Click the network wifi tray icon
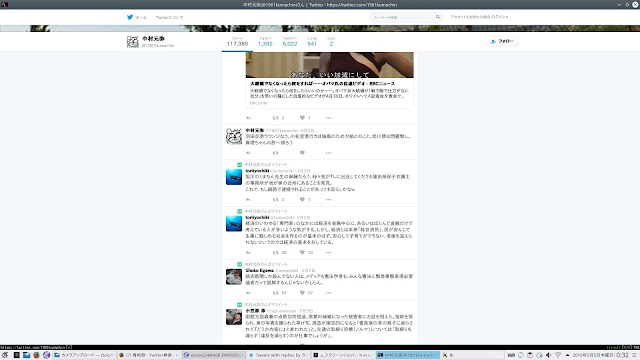640x360 pixels. 558,355
